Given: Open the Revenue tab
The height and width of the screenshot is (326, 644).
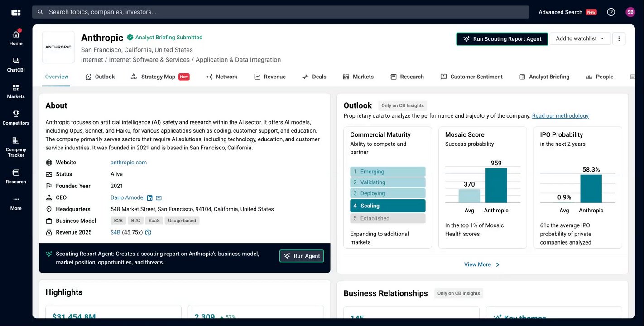Looking at the screenshot, I should 270,77.
